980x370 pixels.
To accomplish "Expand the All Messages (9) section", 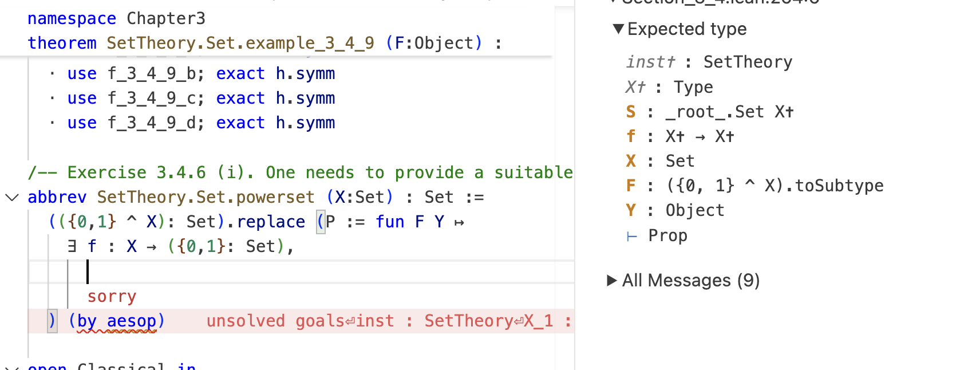I will 612,280.
